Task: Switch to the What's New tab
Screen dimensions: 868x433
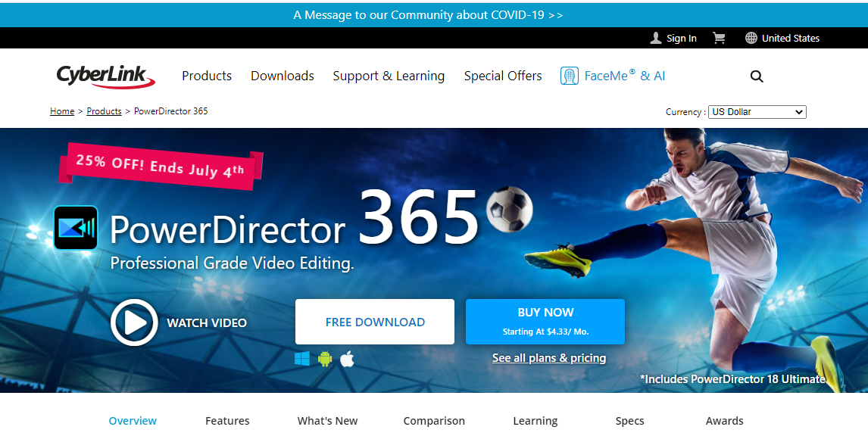Action: click(x=328, y=421)
